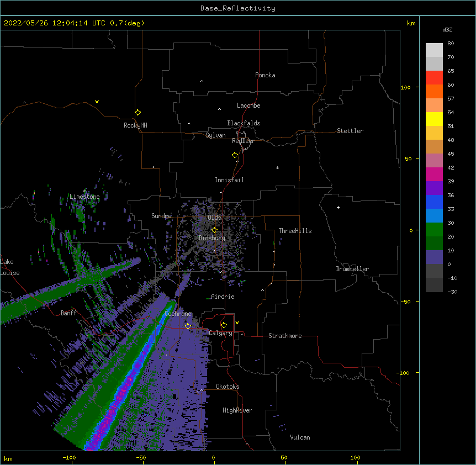
Task: Click the Airdrie city label
Action: pos(223,297)
